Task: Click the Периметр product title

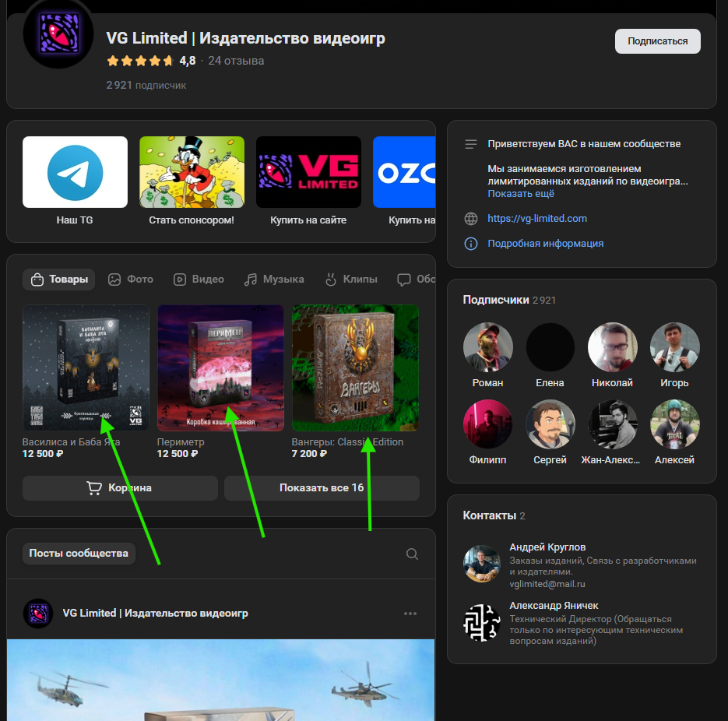Action: [x=181, y=442]
